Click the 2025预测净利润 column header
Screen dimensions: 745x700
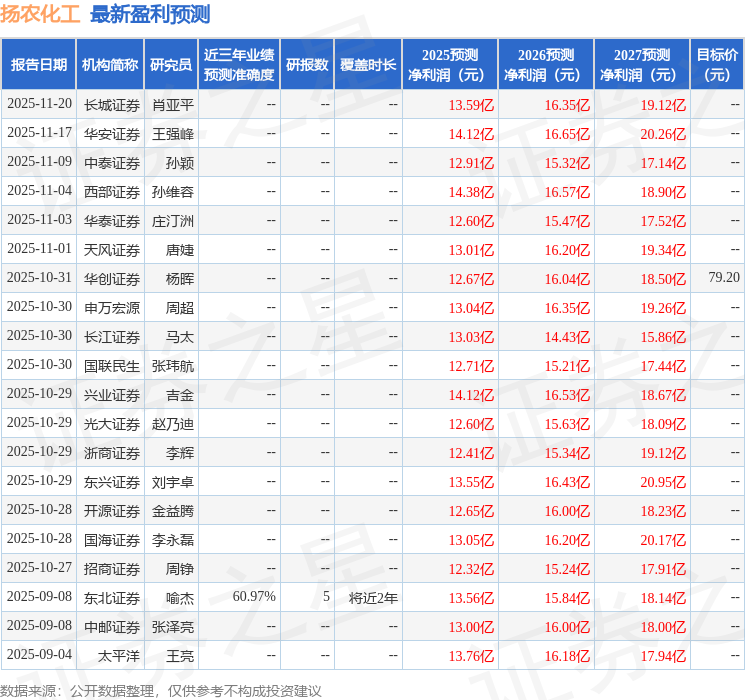click(x=450, y=65)
